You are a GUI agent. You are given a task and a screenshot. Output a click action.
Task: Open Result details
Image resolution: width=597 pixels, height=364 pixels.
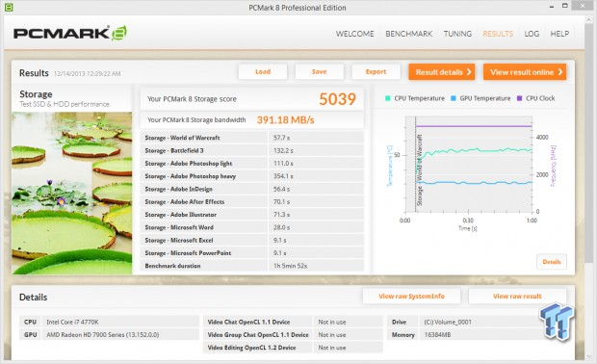click(x=442, y=72)
